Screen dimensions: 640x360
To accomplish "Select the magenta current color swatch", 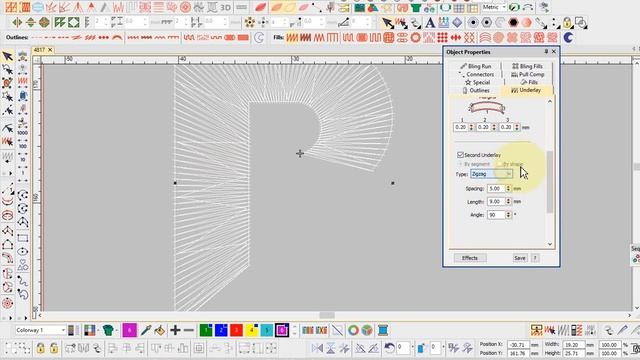I will coord(129,330).
